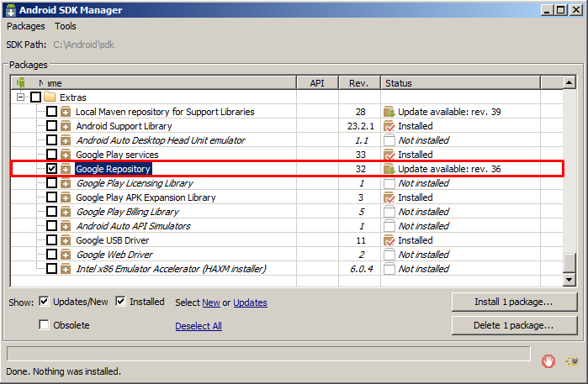This screenshot has width=588, height=384.
Task: Click the package icon beside Android Support Library
Action: pyautogui.click(x=66, y=126)
